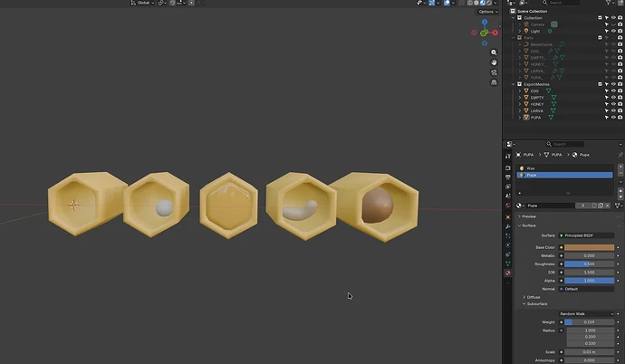Hide the PUPA export mesh with eye icon

(613, 118)
